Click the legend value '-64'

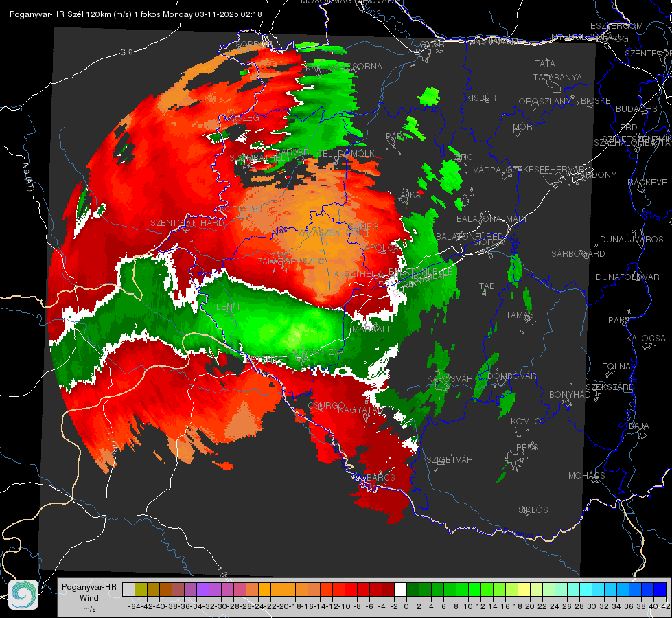coord(134,606)
